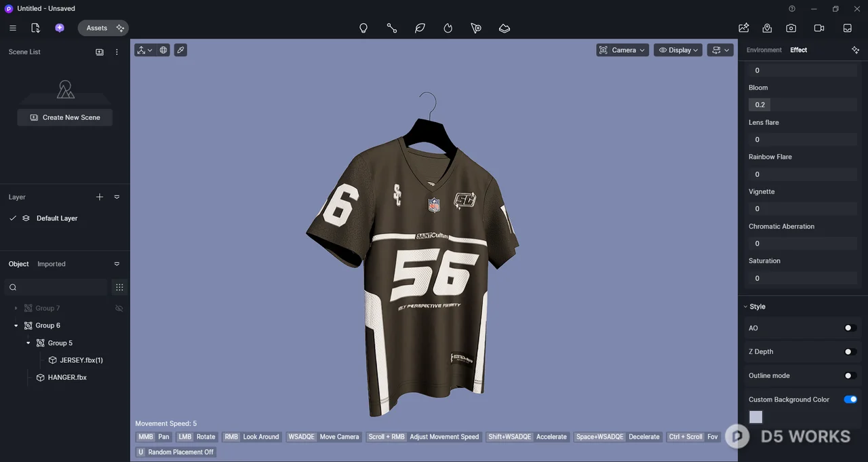The height and width of the screenshot is (462, 868).
Task: Toggle the Assets sparkle icon
Action: click(x=120, y=28)
